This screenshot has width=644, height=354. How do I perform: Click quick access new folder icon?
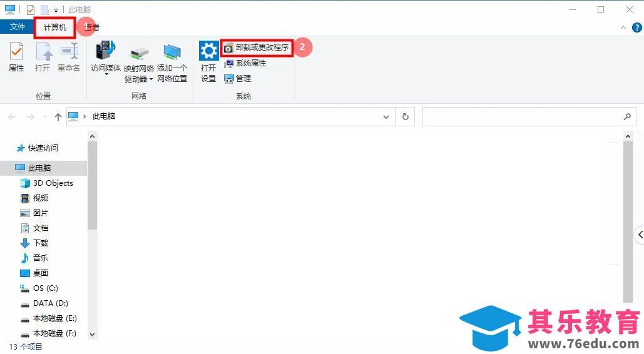[44, 9]
